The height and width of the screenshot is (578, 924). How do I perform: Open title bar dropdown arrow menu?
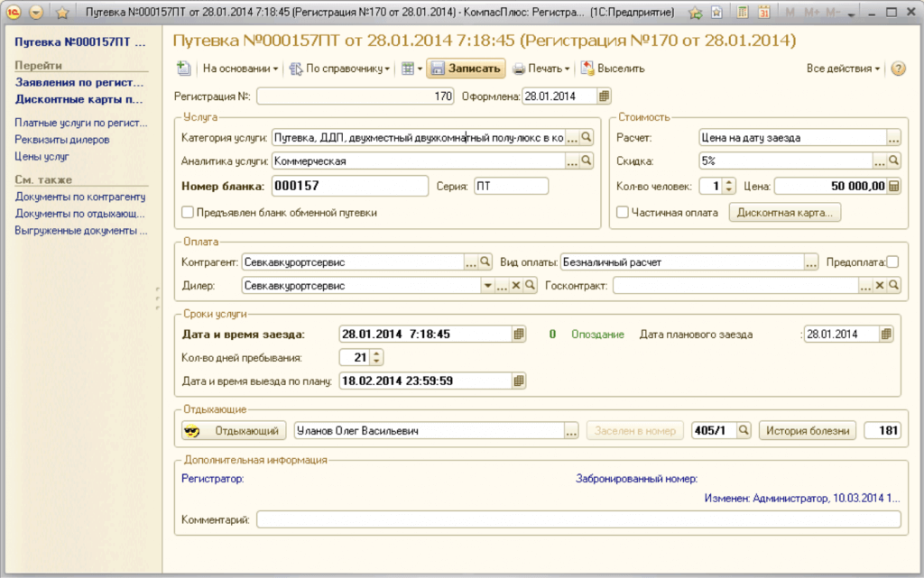[x=36, y=13]
